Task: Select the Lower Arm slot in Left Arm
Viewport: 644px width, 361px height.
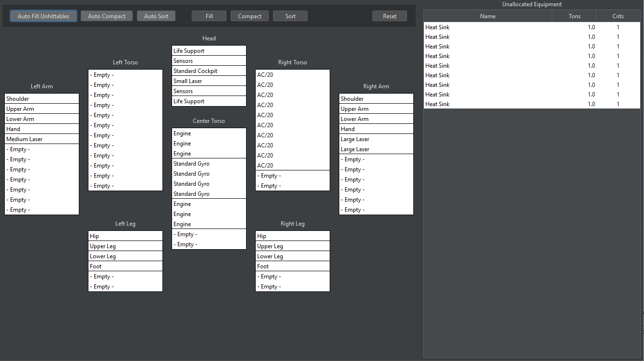Action: click(x=42, y=119)
